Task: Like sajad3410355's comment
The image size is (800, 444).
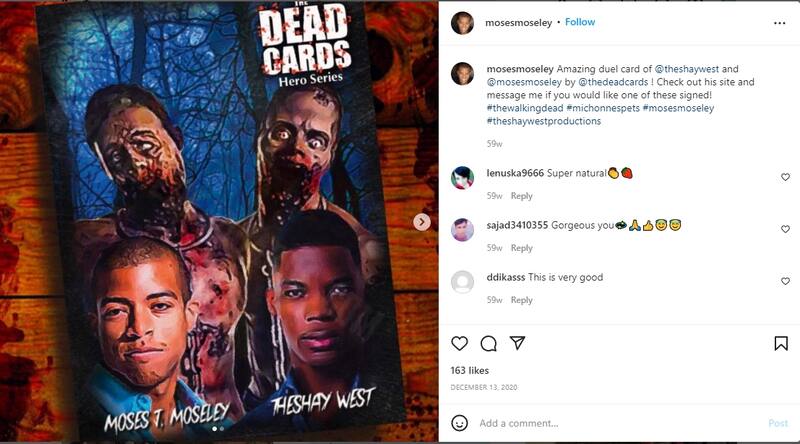Action: (785, 229)
